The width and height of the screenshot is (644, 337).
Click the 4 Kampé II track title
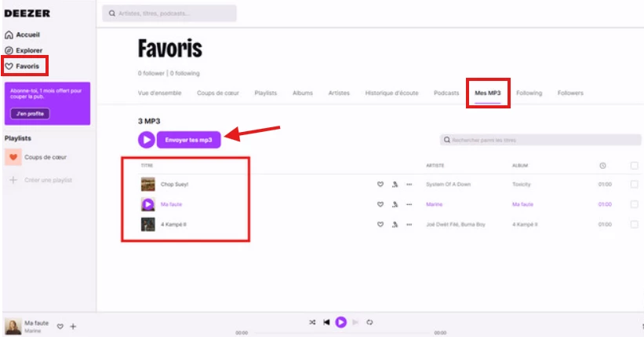(173, 224)
